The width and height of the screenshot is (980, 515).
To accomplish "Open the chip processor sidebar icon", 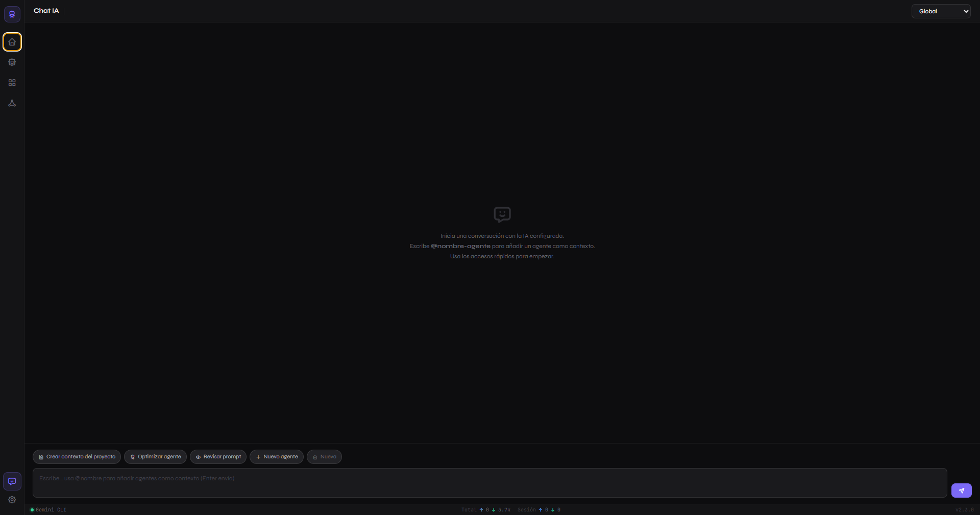I will (12, 62).
